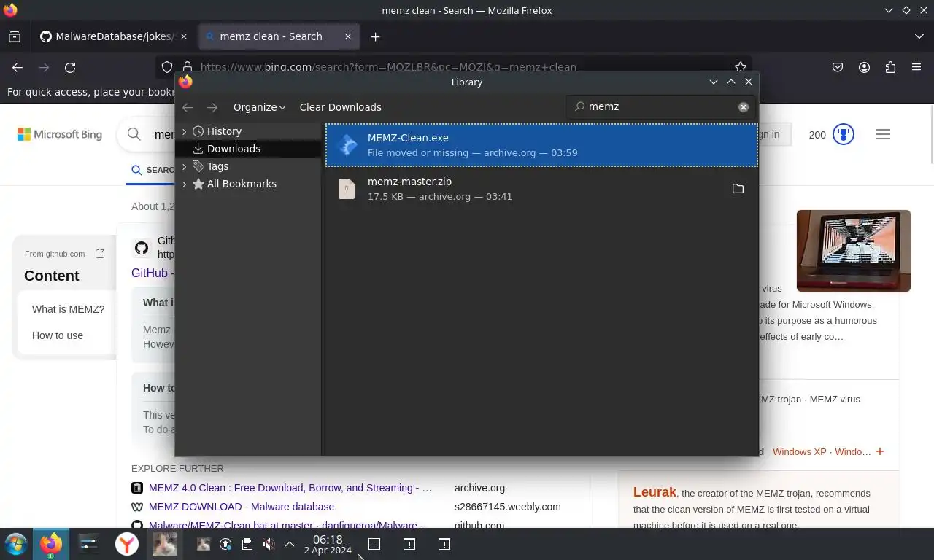This screenshot has height=560, width=934.
Task: Go forward in the Library window
Action: [212, 107]
